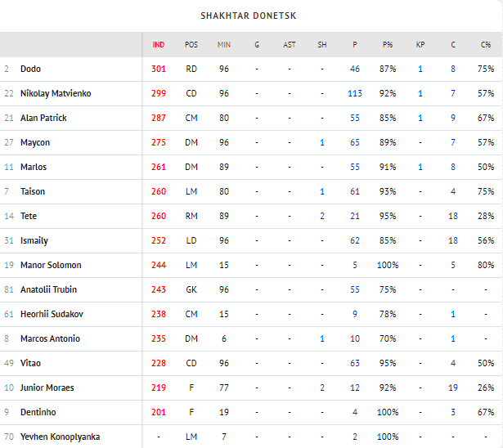This screenshot has width=503, height=448.
Task: Click the C% column header
Action: (x=486, y=44)
